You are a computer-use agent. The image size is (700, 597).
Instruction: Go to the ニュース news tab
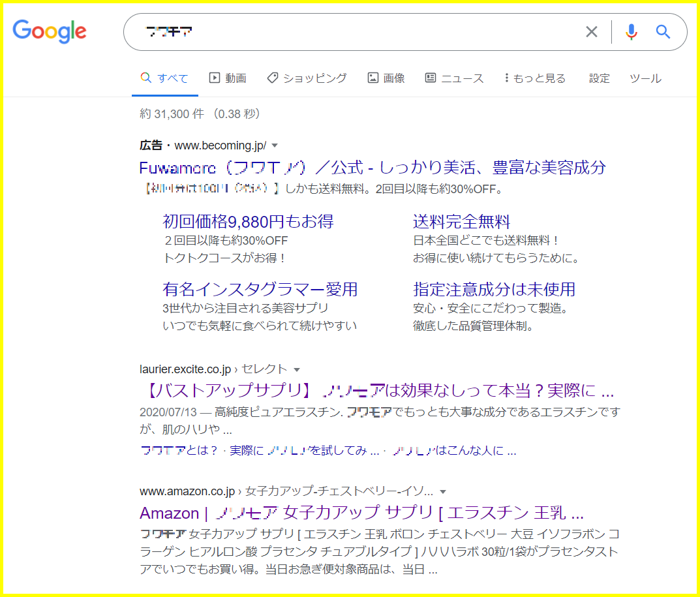(x=455, y=78)
